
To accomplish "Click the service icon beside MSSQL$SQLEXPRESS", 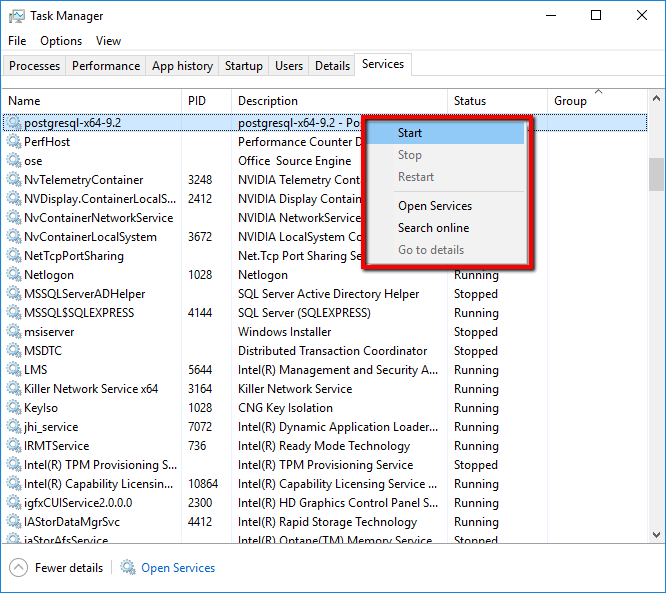I will pos(14,313).
